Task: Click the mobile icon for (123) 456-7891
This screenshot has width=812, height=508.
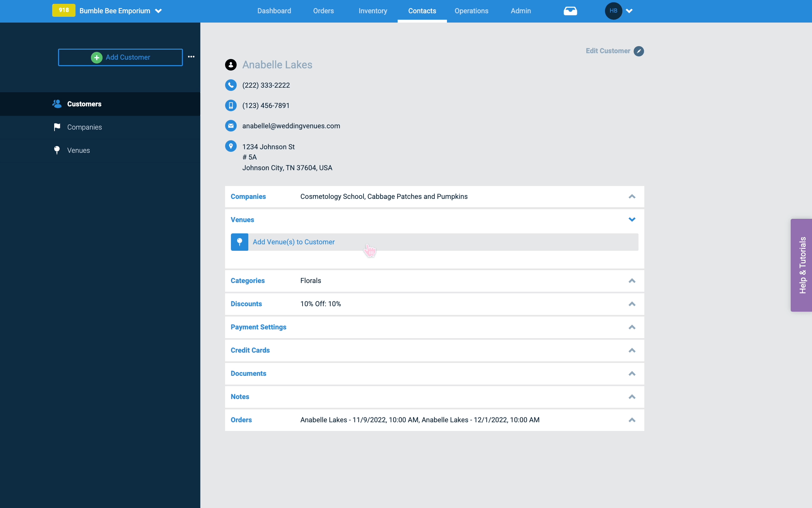Action: (231, 105)
